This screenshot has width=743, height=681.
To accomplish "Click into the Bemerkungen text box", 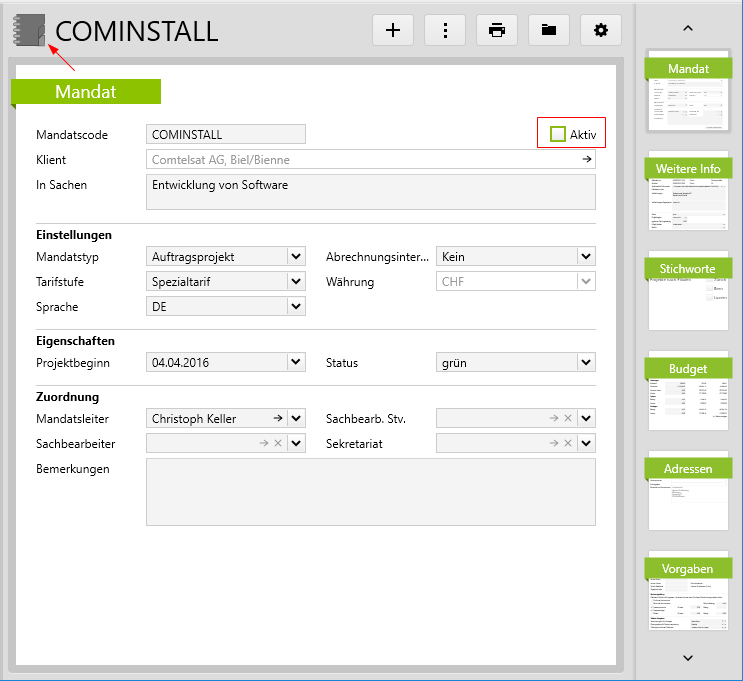I will 370,491.
